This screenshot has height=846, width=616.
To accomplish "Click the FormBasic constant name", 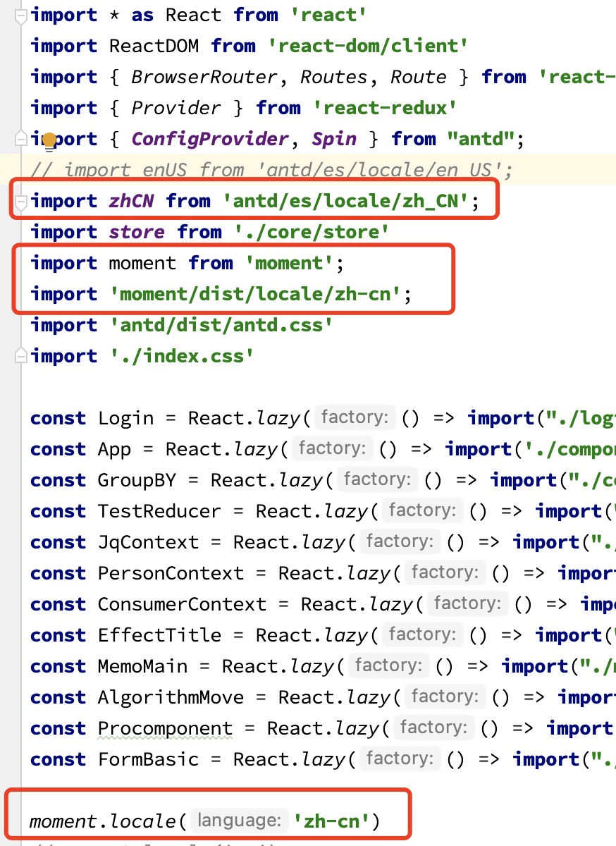I will click(148, 759).
